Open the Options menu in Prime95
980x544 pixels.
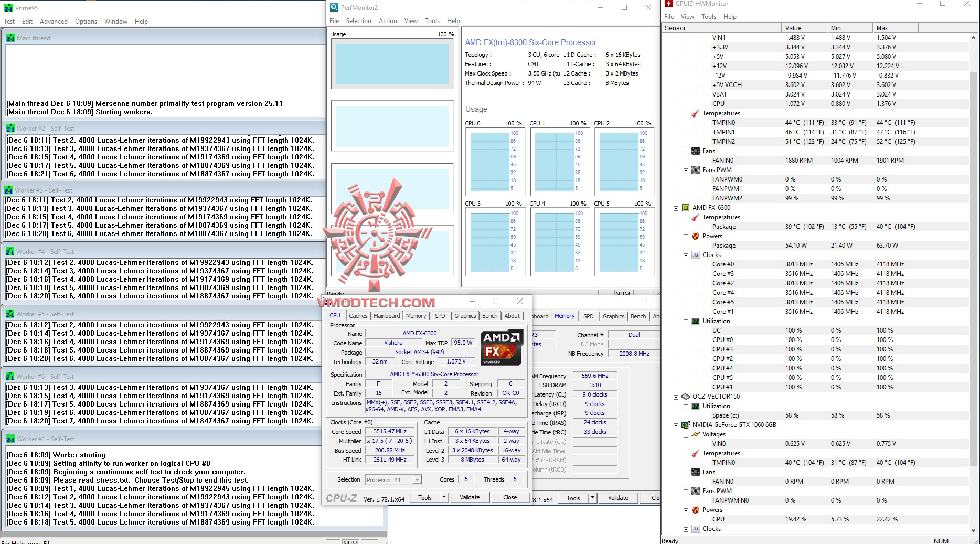(86, 22)
